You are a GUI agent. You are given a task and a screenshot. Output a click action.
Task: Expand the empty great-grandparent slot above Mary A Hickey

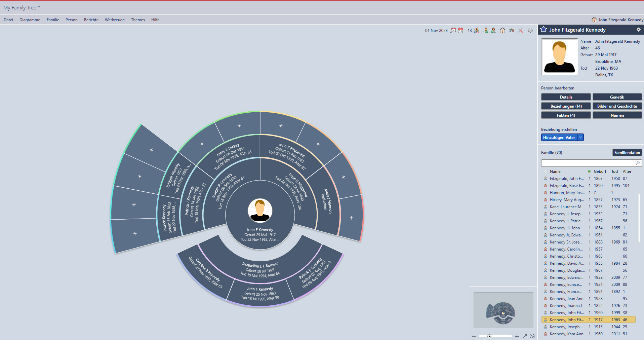[x=239, y=125]
